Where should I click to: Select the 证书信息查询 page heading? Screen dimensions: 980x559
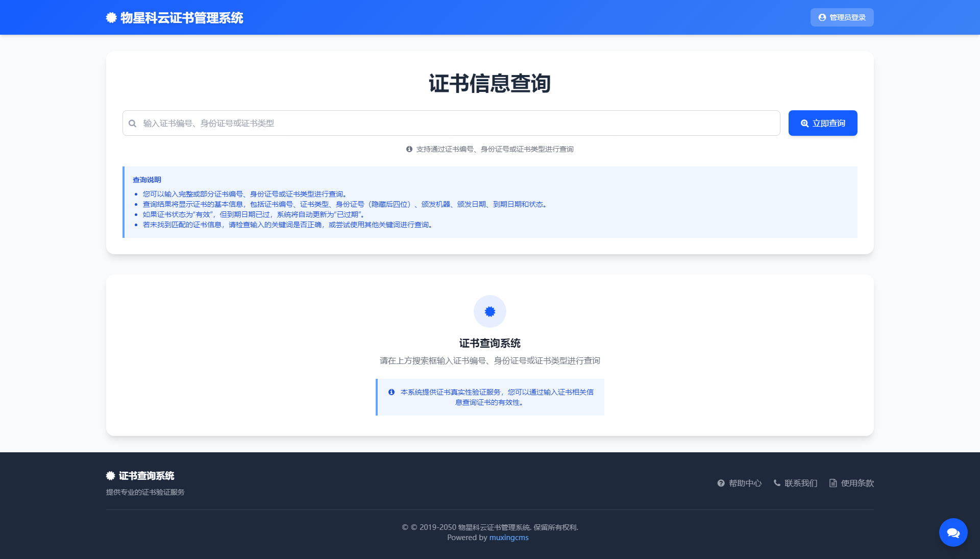490,83
